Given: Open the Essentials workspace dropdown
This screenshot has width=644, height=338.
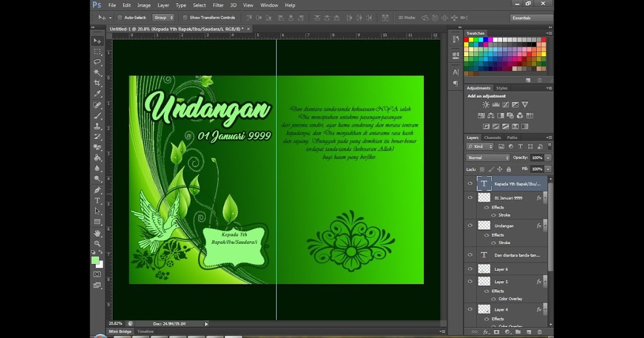Looking at the screenshot, I should [531, 18].
